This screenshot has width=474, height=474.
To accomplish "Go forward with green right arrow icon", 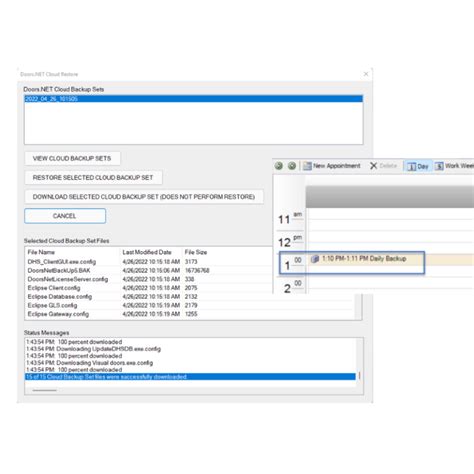I will 292,166.
